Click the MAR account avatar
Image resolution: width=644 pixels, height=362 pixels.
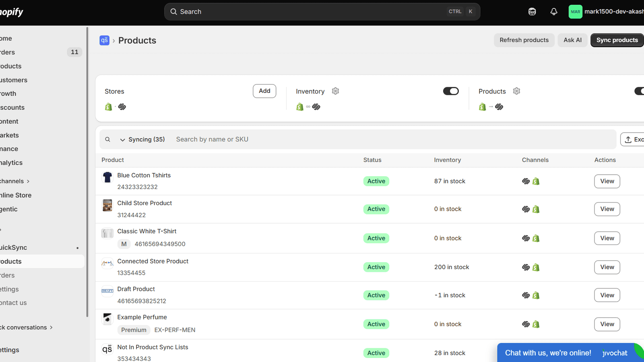click(576, 12)
